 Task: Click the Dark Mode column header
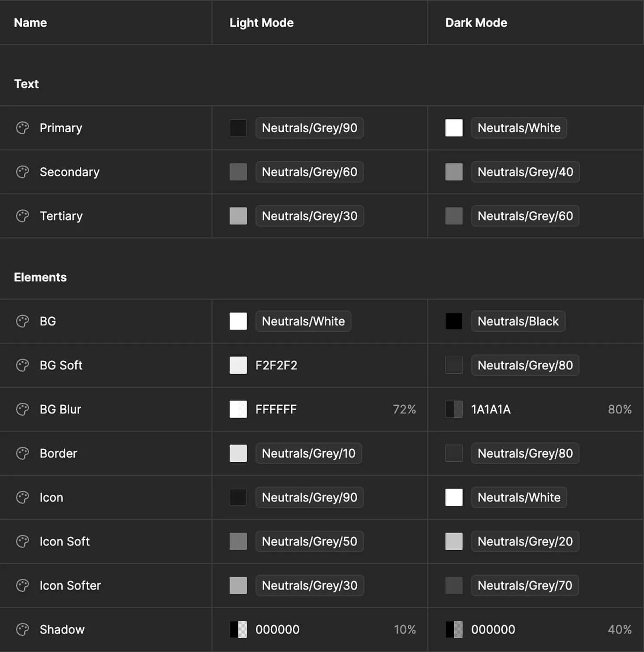[475, 23]
